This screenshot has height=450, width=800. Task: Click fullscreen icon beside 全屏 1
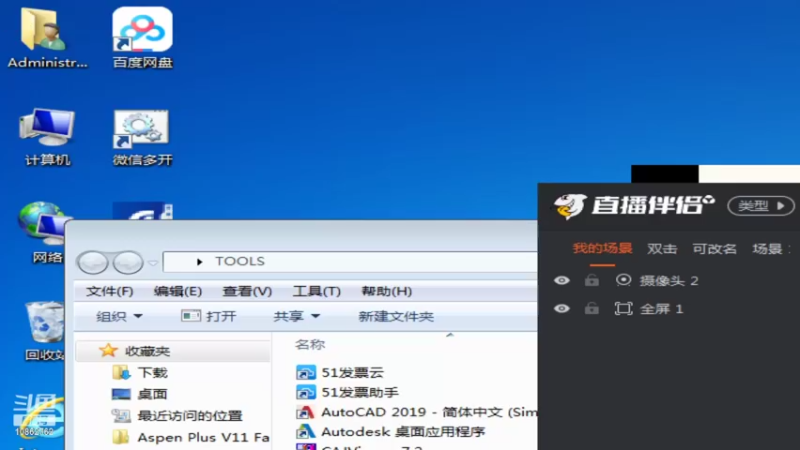coord(623,309)
